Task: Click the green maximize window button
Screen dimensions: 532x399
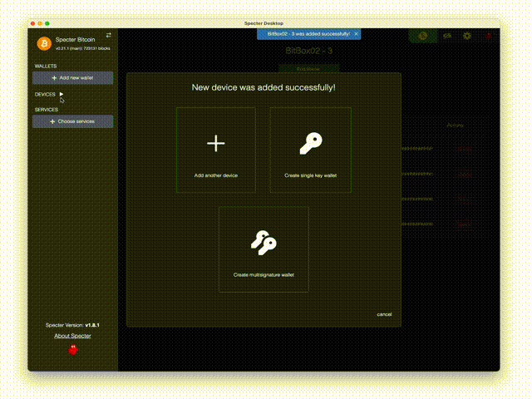Action: 47,23
